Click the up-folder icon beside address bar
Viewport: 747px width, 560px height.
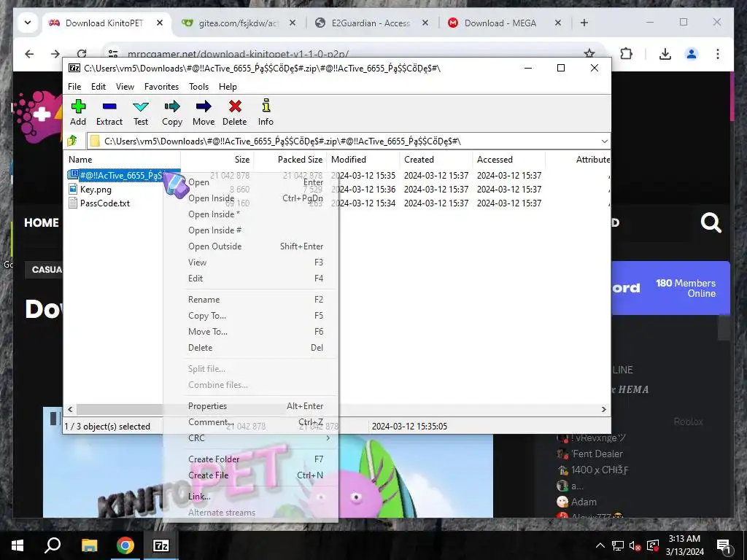pyautogui.click(x=72, y=141)
